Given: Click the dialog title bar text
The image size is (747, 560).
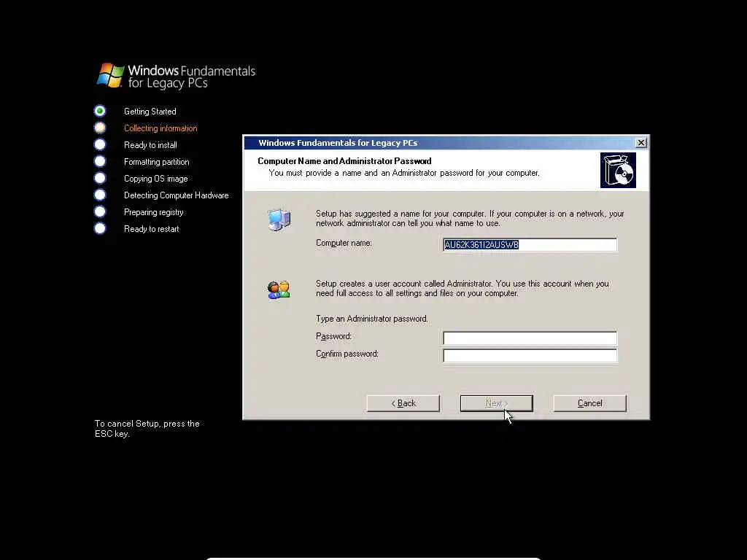Looking at the screenshot, I should [x=338, y=143].
